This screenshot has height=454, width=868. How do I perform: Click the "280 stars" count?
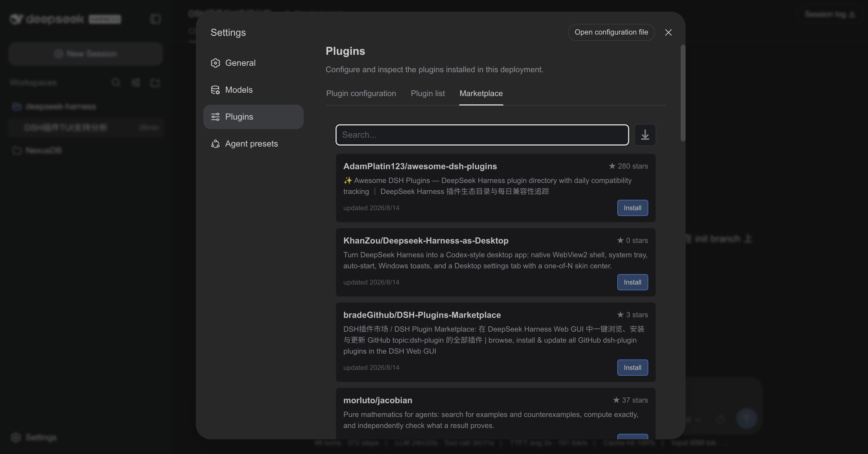coord(632,166)
